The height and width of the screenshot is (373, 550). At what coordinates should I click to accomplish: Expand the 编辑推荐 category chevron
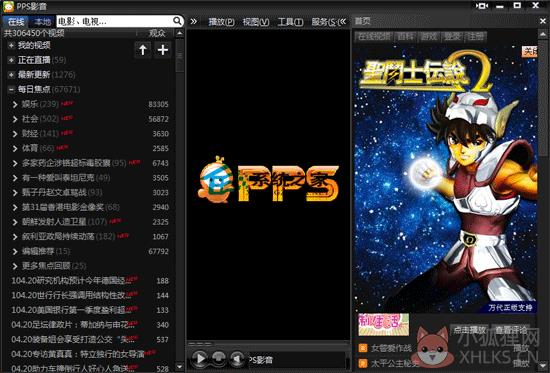(15, 252)
